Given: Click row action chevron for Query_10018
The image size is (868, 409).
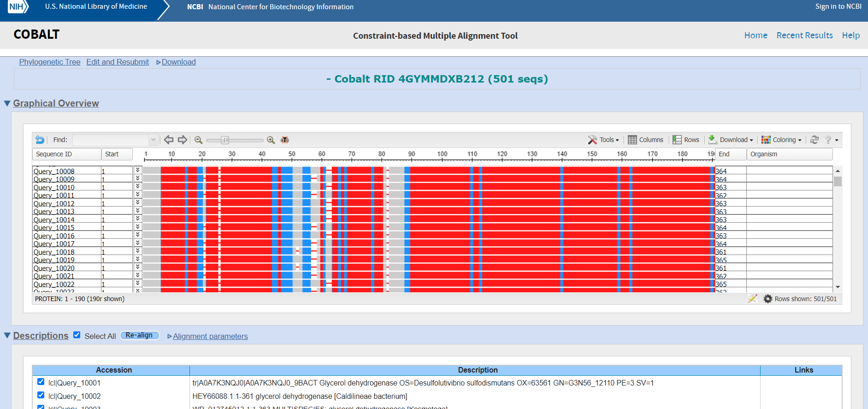Looking at the screenshot, I should coord(137,251).
